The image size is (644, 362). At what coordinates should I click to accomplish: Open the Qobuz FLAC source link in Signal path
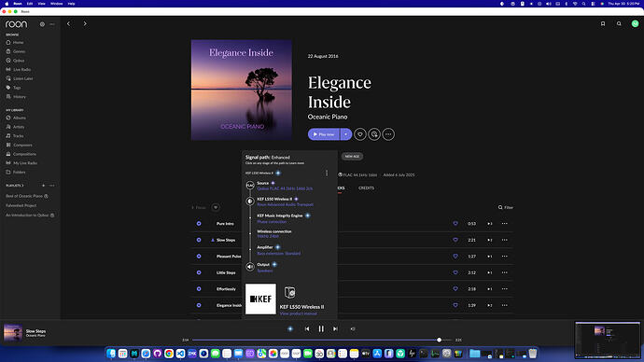pos(285,188)
